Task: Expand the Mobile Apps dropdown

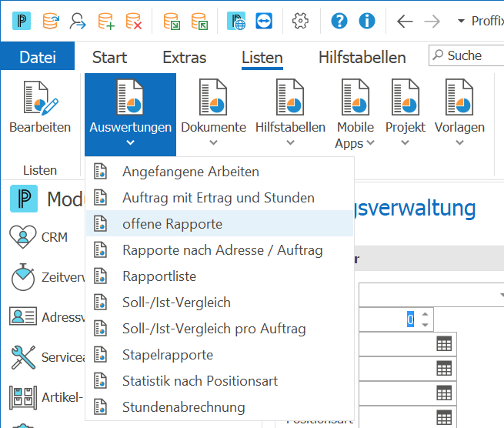Action: pyautogui.click(x=355, y=115)
